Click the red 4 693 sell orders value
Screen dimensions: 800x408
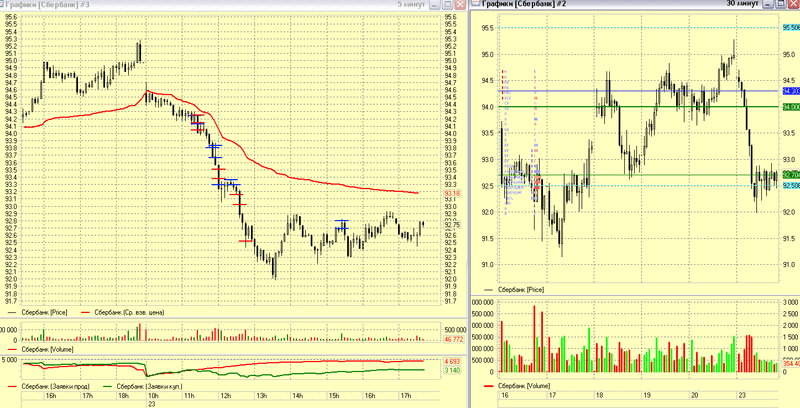453,362
